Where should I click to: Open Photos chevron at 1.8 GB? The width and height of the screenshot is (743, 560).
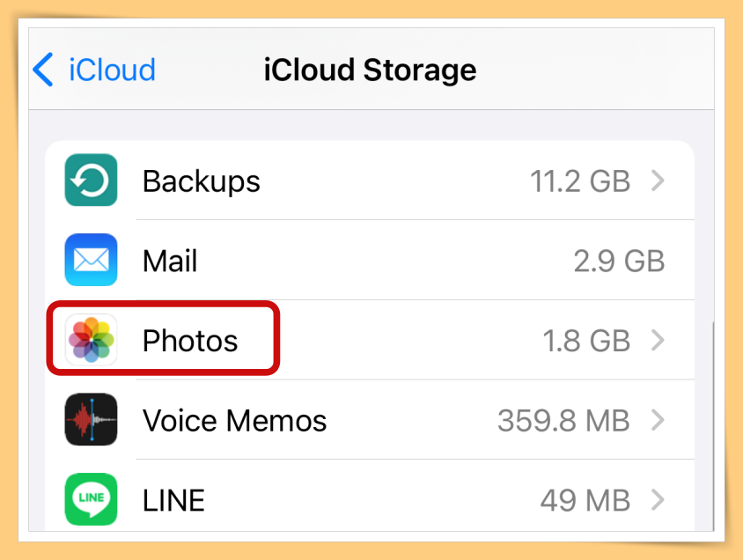(658, 340)
